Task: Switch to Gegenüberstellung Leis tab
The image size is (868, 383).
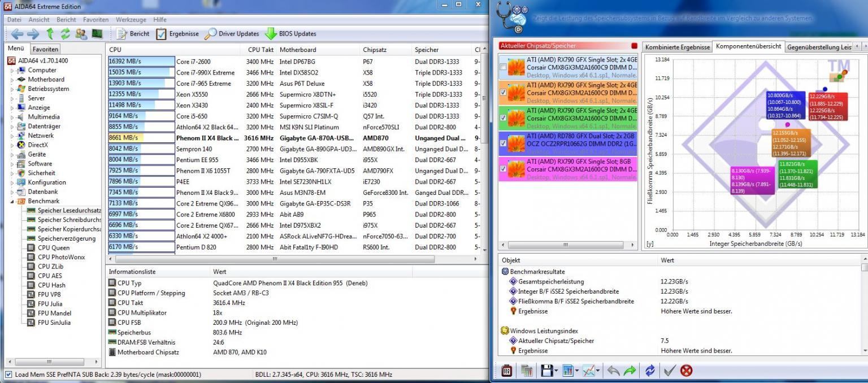Action: (x=818, y=47)
